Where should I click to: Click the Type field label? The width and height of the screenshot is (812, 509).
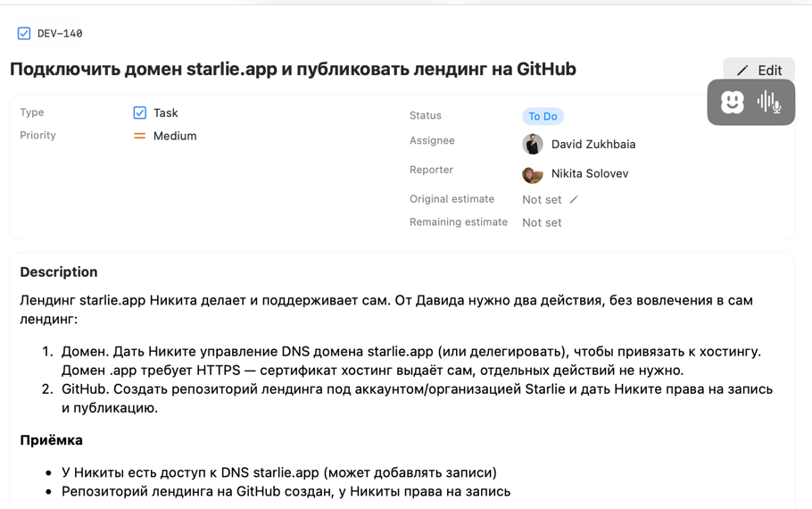31,113
